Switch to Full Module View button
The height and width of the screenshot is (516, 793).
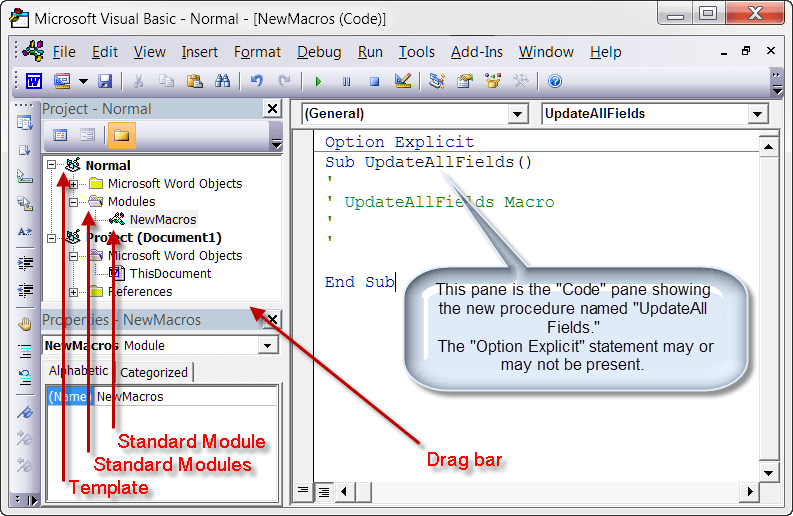324,491
